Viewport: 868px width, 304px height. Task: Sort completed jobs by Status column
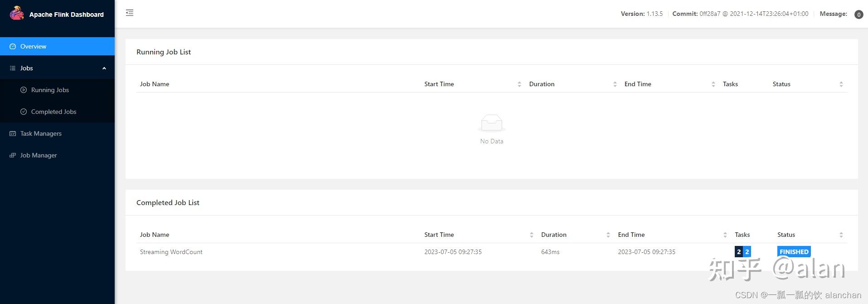click(841, 235)
